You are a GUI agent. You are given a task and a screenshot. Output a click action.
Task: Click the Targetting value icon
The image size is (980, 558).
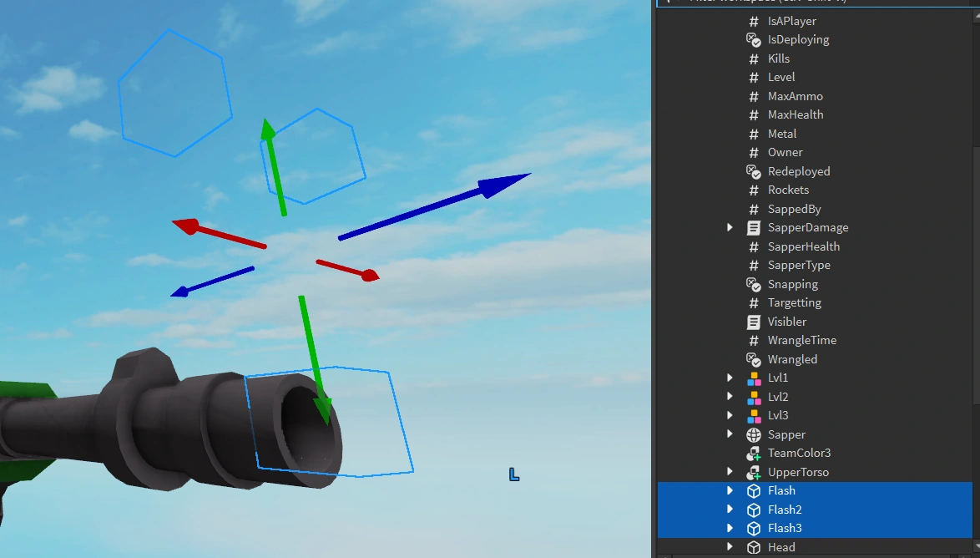tap(754, 302)
